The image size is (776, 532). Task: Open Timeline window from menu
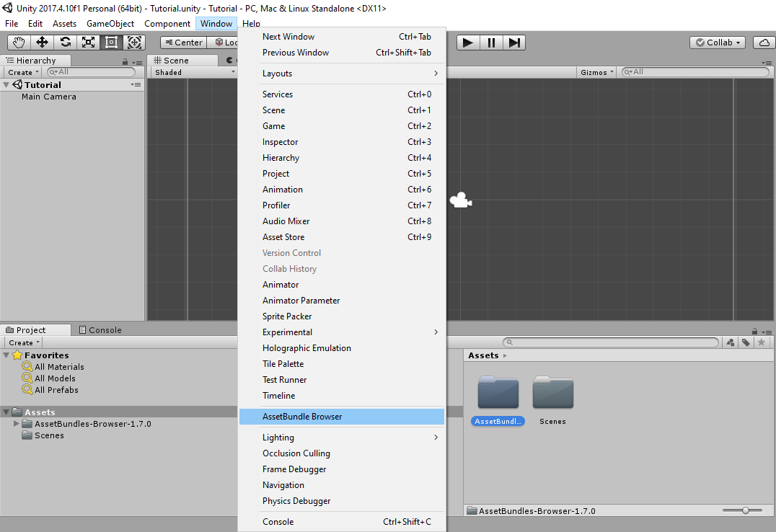click(x=341, y=396)
